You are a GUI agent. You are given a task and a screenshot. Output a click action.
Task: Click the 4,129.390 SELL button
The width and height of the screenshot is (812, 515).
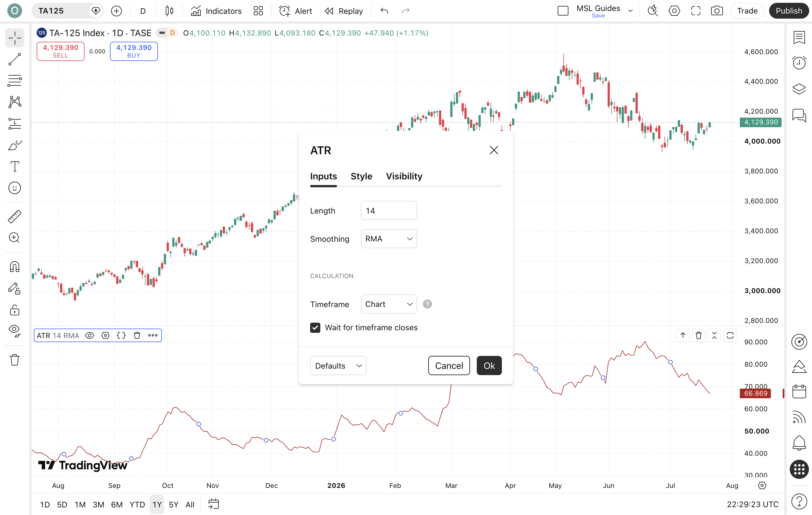click(61, 51)
